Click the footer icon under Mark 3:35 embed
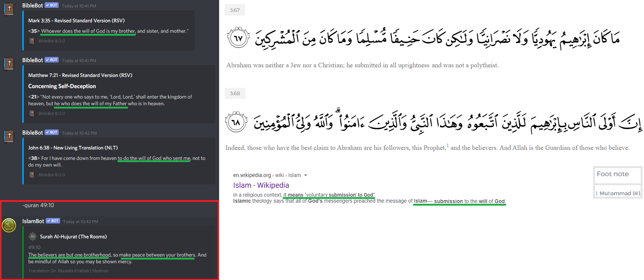 click(x=32, y=41)
